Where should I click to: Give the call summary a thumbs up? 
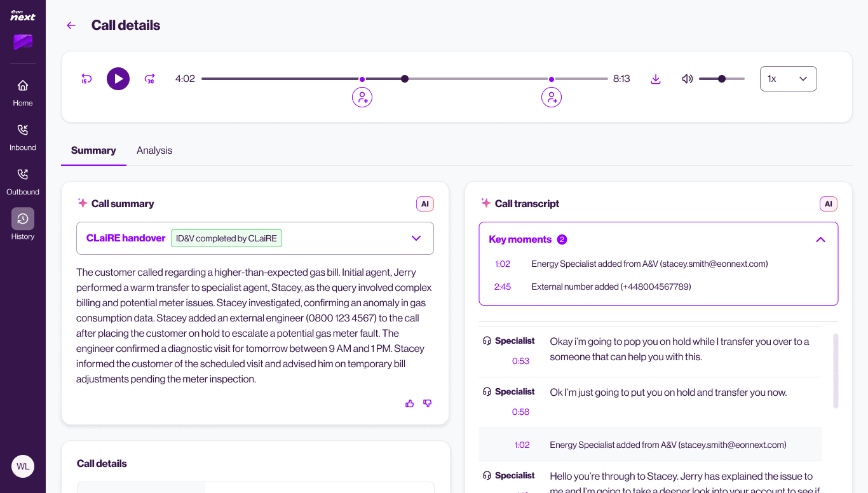pyautogui.click(x=410, y=403)
